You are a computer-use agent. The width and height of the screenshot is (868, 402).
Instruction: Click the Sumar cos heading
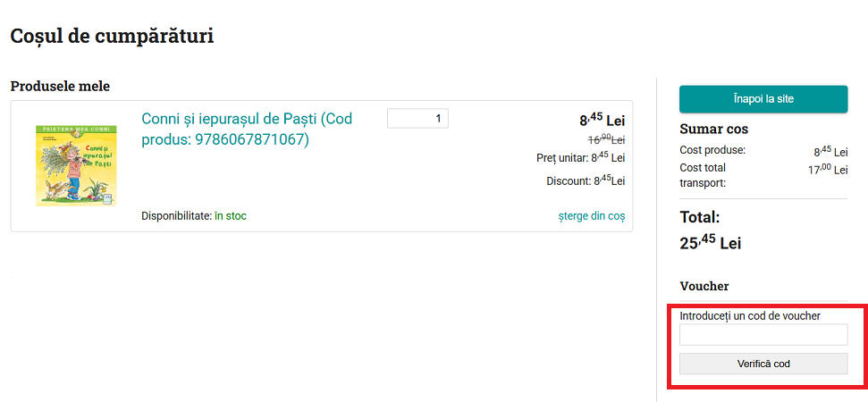pos(713,129)
